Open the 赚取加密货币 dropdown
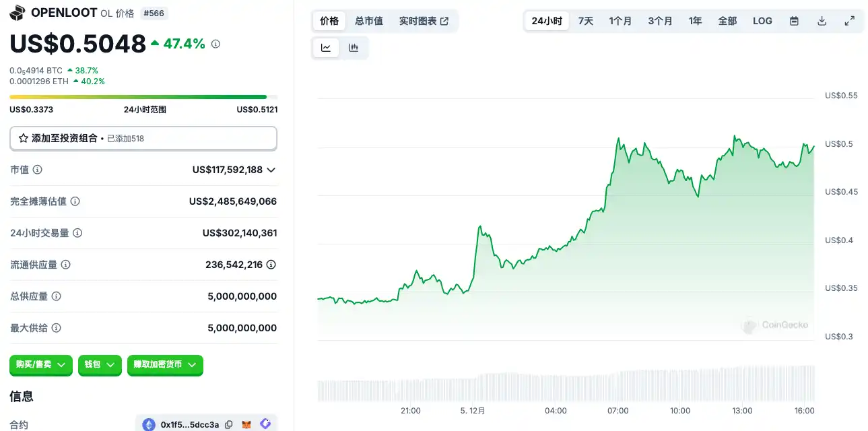 click(x=165, y=364)
